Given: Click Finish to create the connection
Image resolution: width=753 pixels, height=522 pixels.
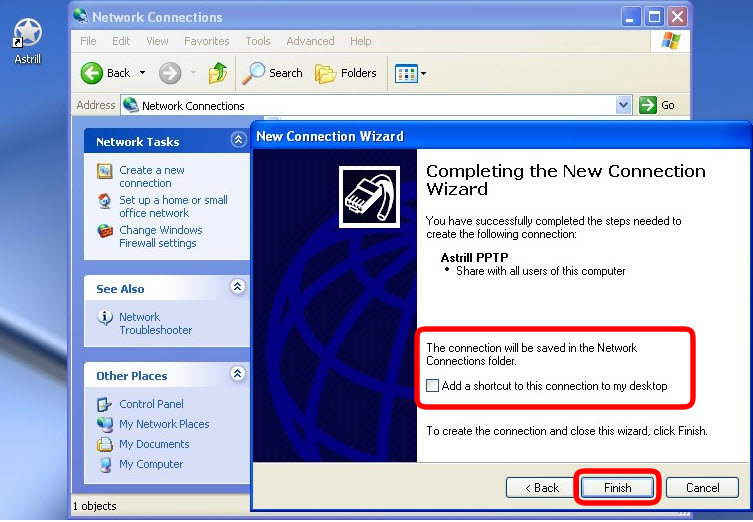Looking at the screenshot, I should (617, 488).
